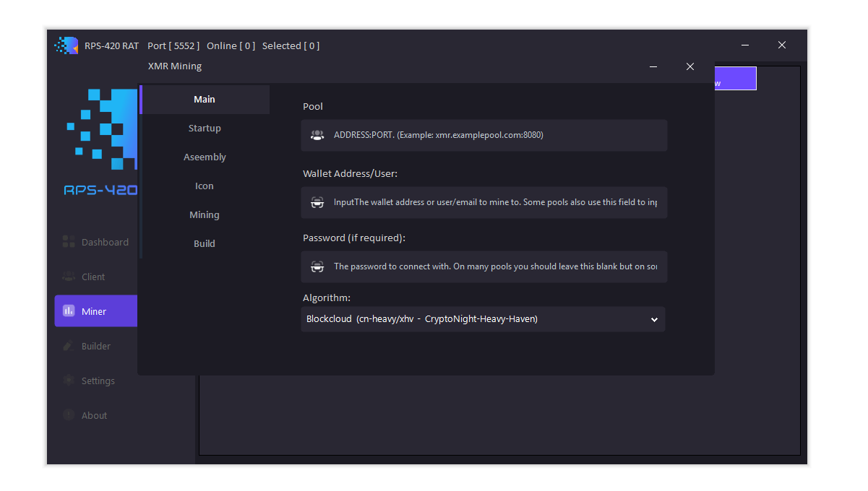Image resolution: width=868 pixels, height=491 pixels.
Task: Click the About info icon
Action: tap(68, 415)
